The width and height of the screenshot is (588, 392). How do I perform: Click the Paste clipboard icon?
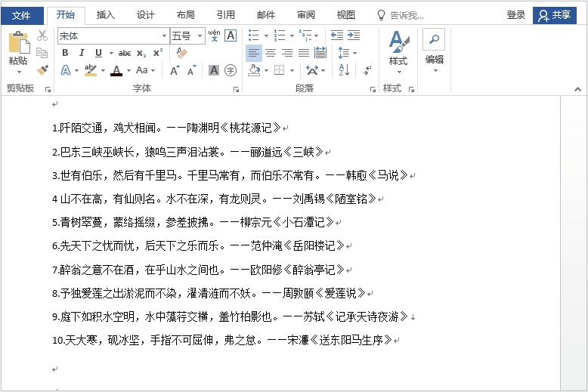coord(19,42)
